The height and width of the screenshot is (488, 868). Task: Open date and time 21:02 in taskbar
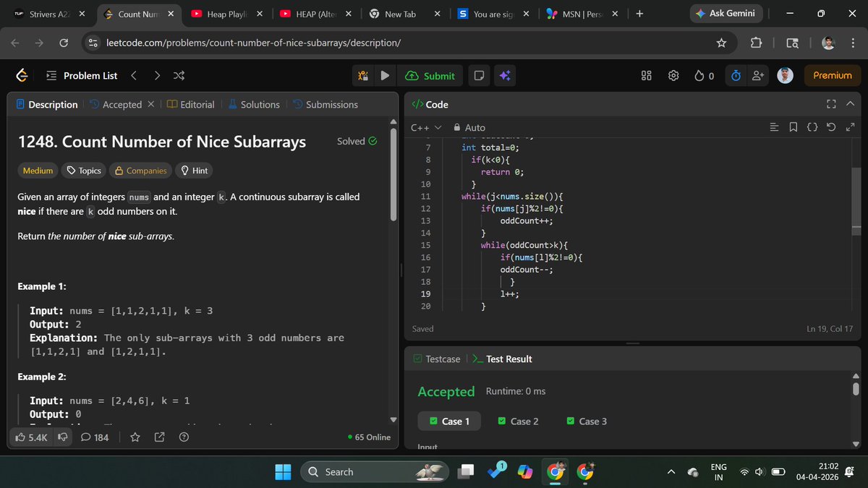pos(817,471)
